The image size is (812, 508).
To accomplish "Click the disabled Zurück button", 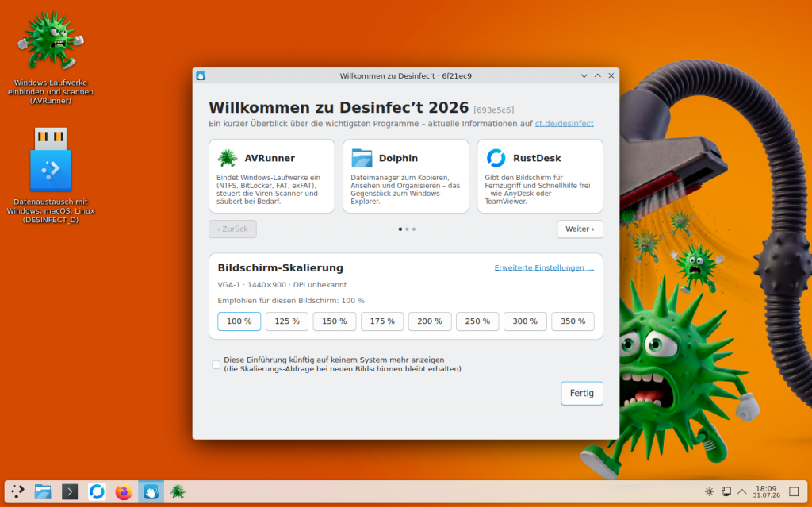I will [232, 229].
